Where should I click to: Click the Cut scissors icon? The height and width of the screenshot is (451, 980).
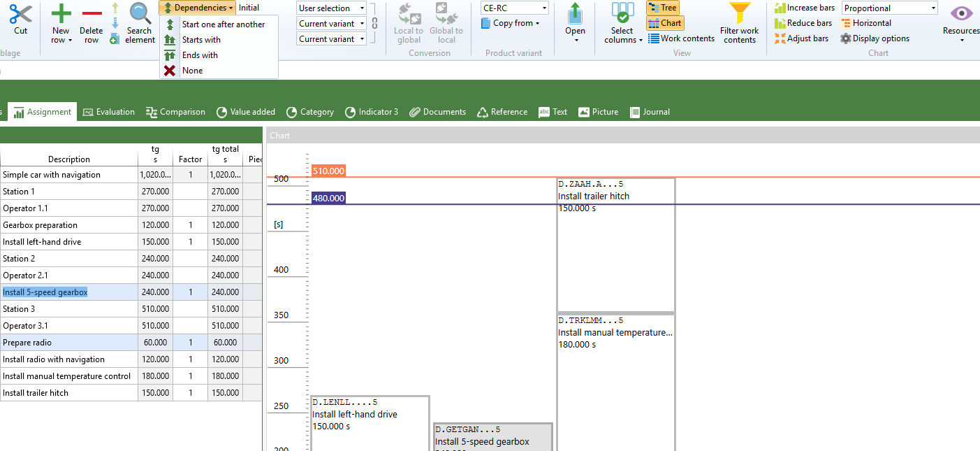(20, 14)
